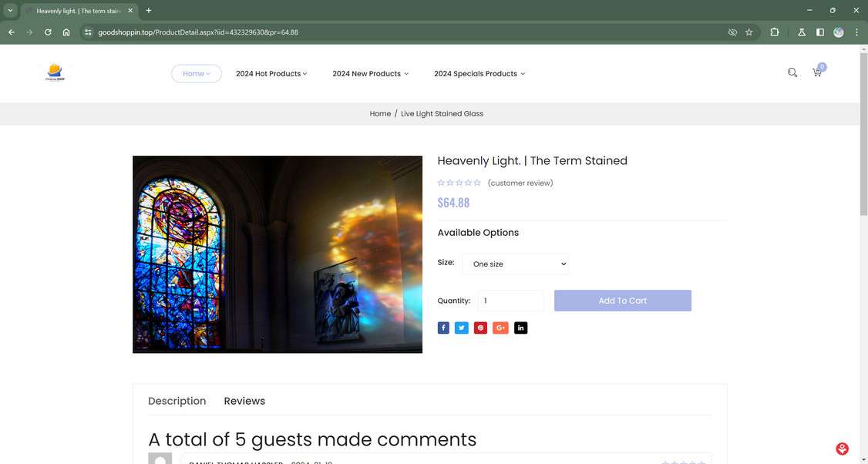Open browser extensions puzzle icon
The width and height of the screenshot is (868, 464).
(x=775, y=32)
